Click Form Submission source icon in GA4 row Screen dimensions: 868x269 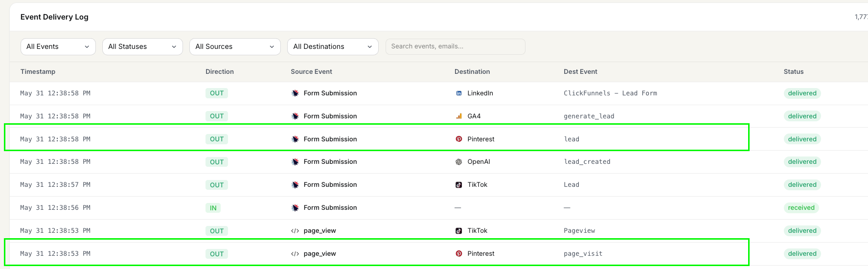(295, 116)
